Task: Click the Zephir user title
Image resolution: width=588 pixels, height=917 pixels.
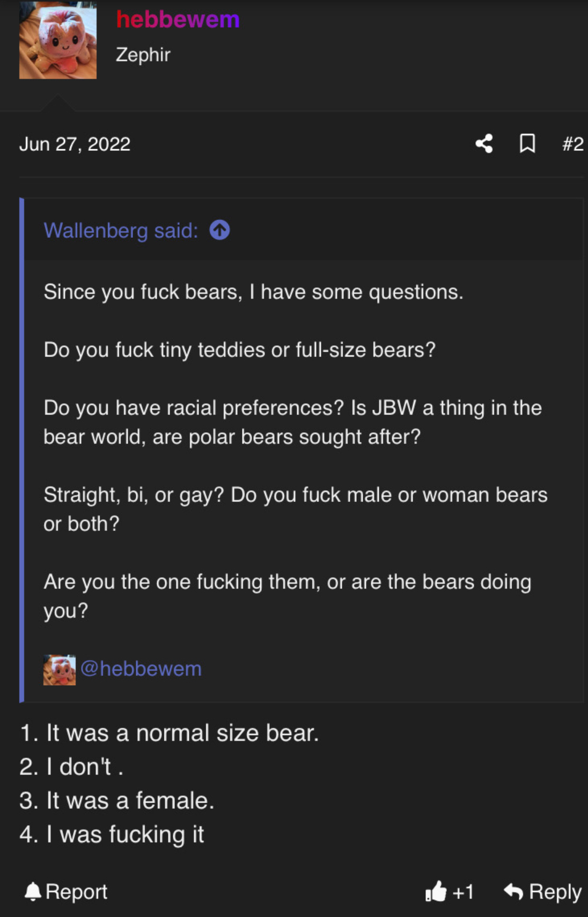Action: point(143,55)
